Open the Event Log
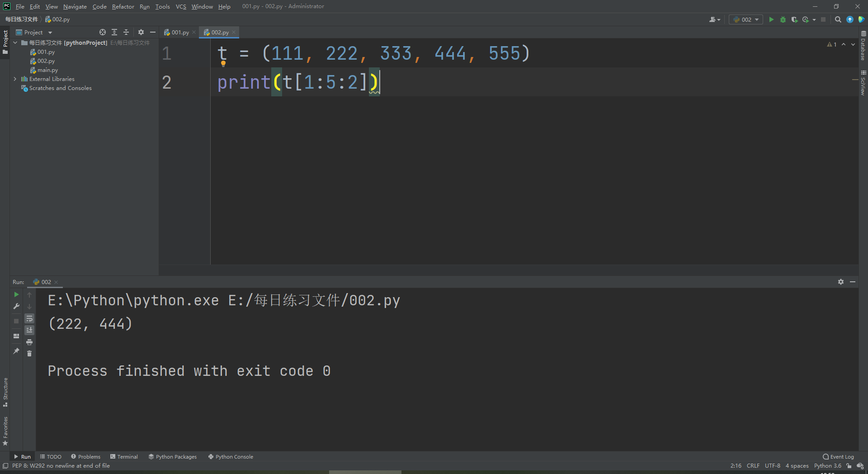 point(838,457)
